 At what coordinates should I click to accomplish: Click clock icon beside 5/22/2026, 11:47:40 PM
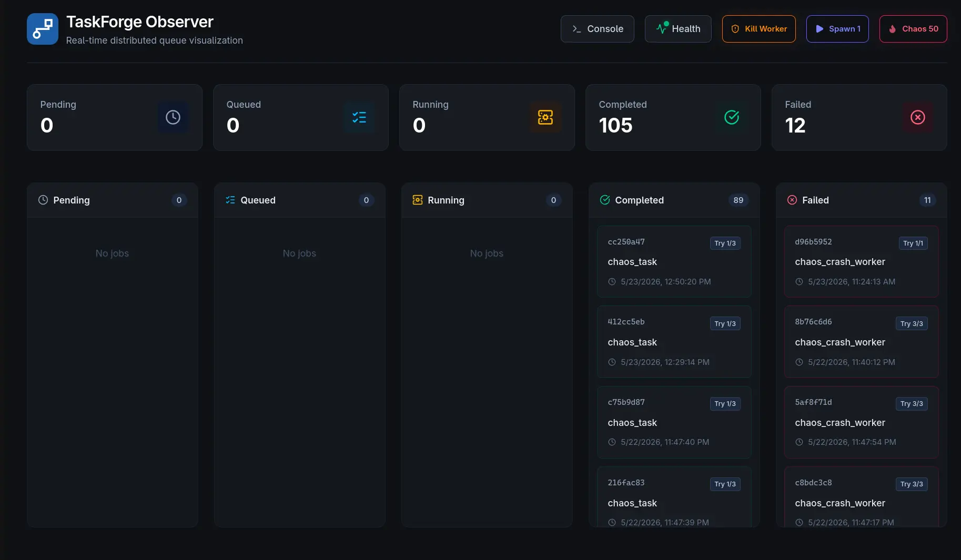612,442
